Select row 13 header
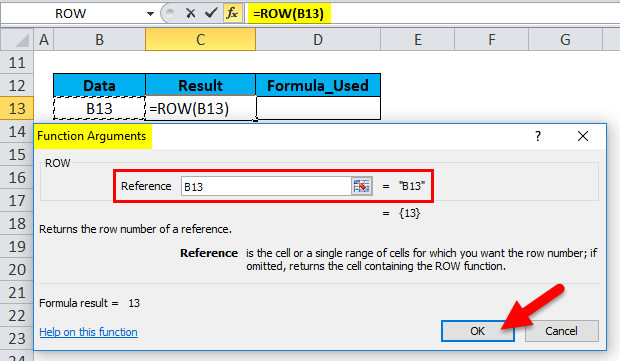Image resolution: width=620 pixels, height=361 pixels. 17,108
